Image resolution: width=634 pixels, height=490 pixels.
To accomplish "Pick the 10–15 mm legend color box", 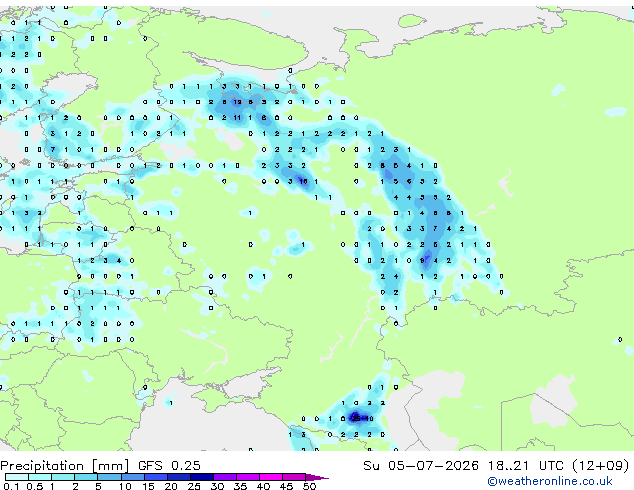I will point(133,477).
